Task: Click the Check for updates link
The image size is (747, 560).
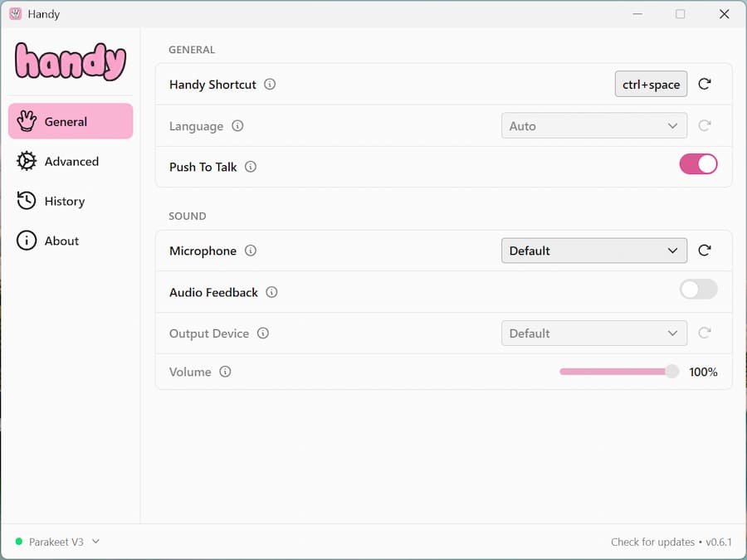Action: (652, 542)
